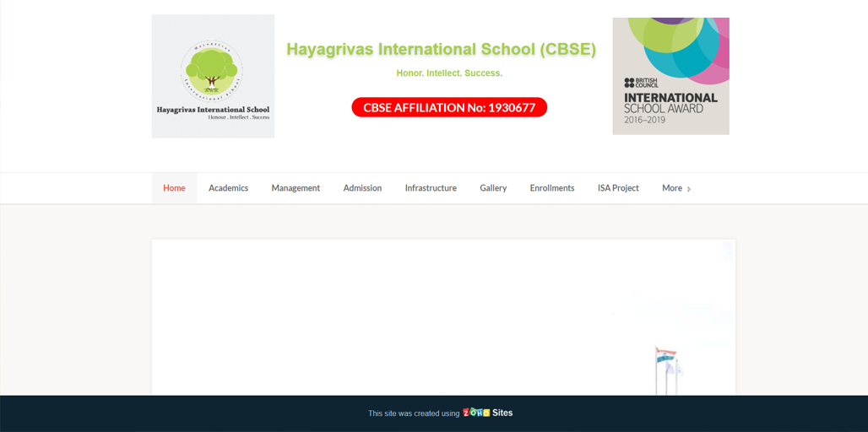The height and width of the screenshot is (432, 868).
Task: Expand the More navigation dropdown
Action: [676, 188]
